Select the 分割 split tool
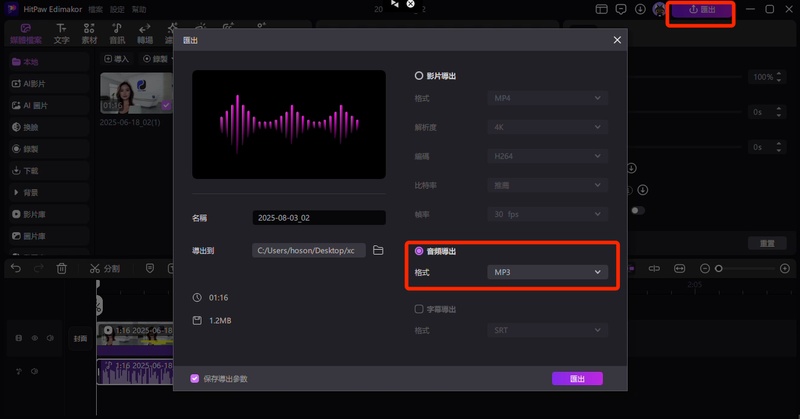This screenshot has width=800, height=419. point(104,269)
